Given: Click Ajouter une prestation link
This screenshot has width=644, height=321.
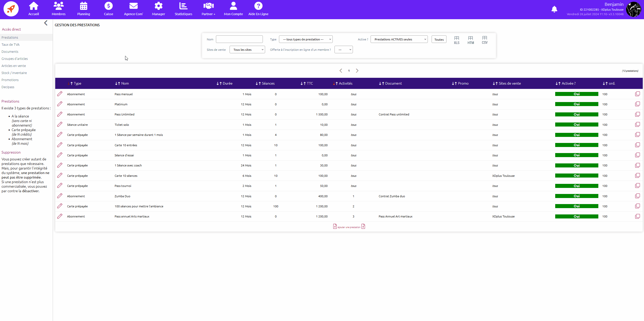Looking at the screenshot, I should 349,227.
